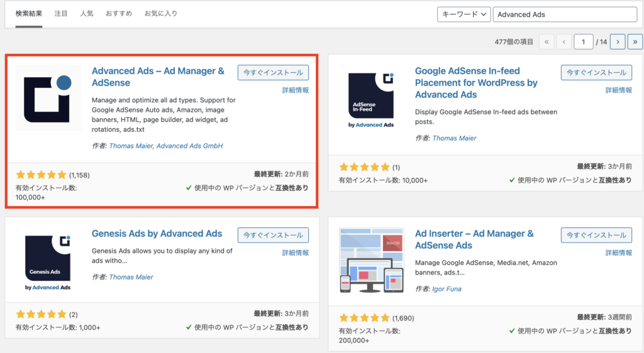The image size is (644, 353).
Task: Click the Igor Funa author link
Action: point(447,289)
